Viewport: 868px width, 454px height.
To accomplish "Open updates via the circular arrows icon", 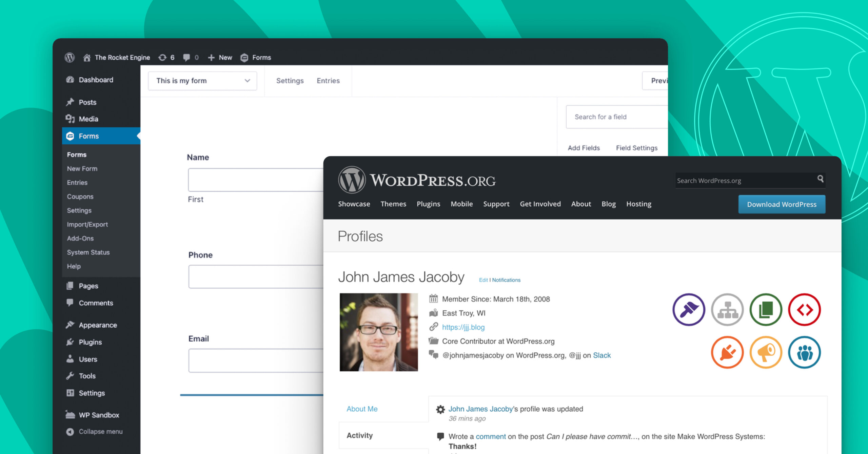I will (162, 58).
